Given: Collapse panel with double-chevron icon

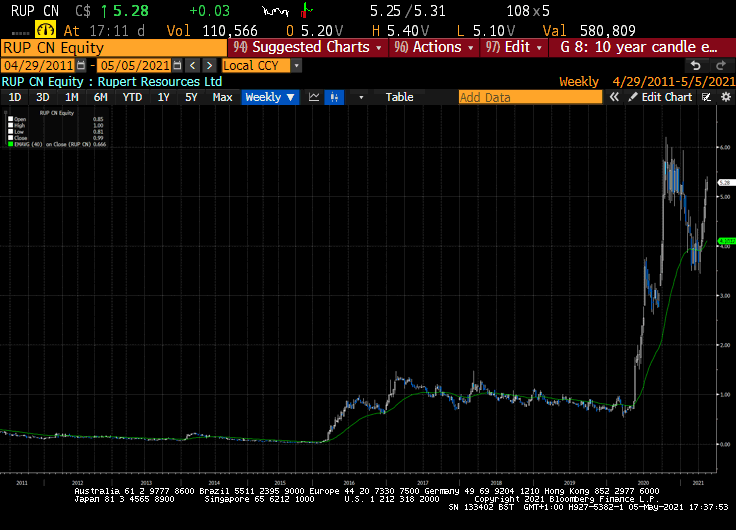Looking at the screenshot, I should tap(615, 97).
